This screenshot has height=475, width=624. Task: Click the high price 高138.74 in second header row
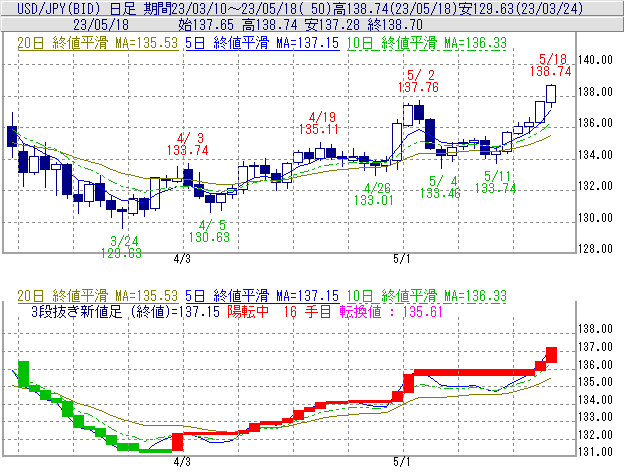point(269,25)
